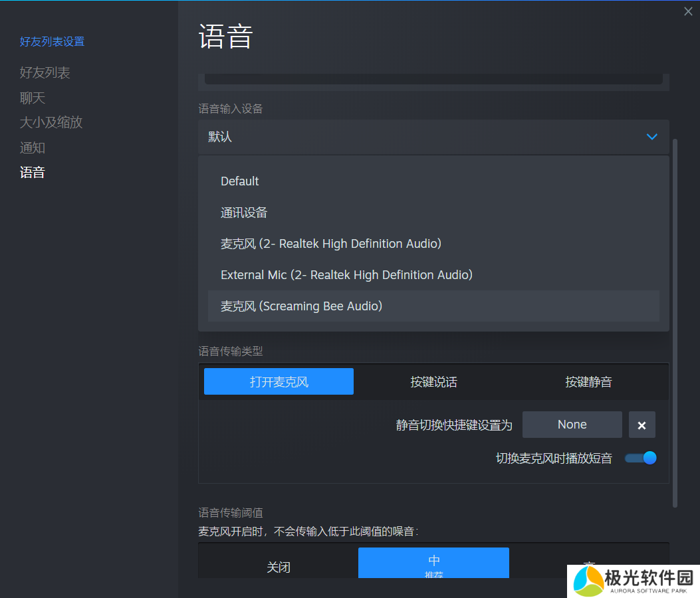700x598 pixels.
Task: Select External Mic (2- Realtek High Definition Audio)
Action: (433, 275)
